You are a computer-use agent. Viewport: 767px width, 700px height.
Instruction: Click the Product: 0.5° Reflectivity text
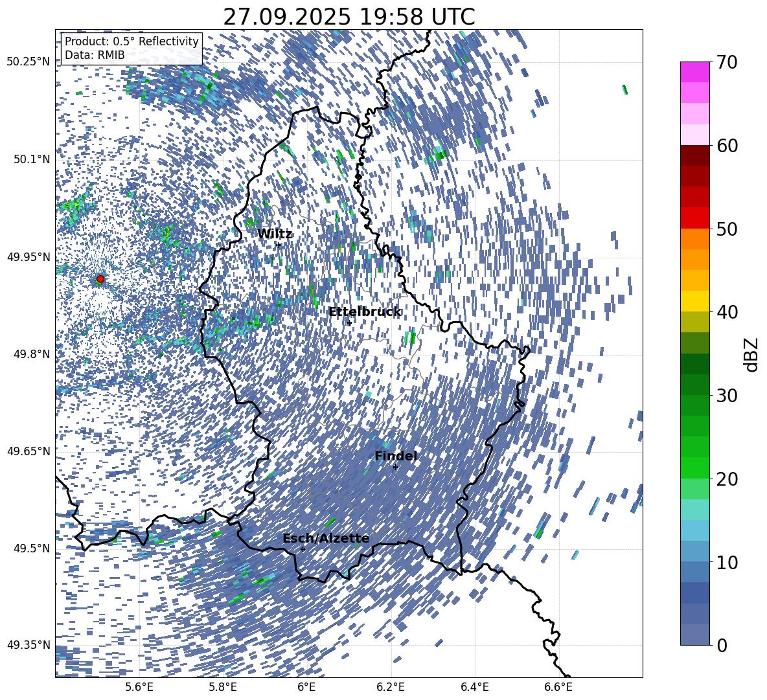[x=132, y=41]
